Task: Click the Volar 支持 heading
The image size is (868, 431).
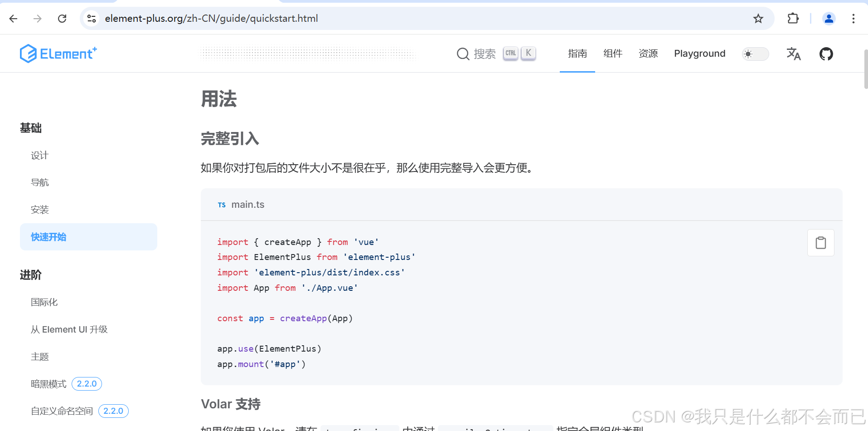Action: (231, 404)
